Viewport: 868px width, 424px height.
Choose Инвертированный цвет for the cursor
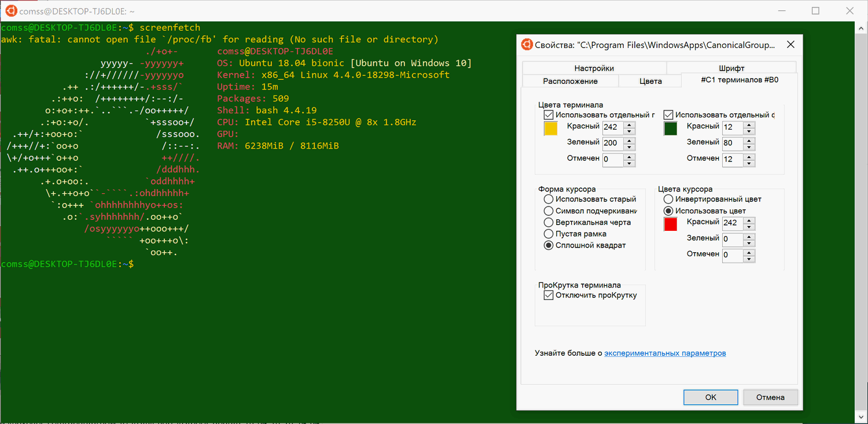(668, 199)
